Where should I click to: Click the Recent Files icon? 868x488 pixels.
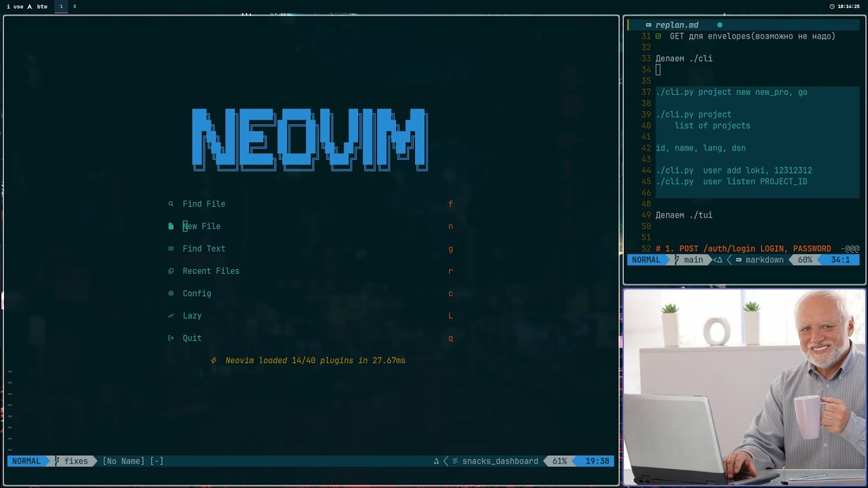171,271
